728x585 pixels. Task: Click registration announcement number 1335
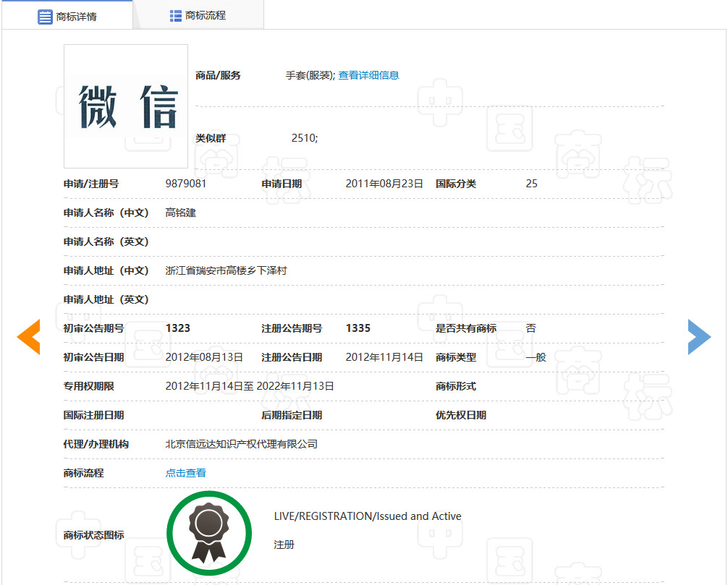coord(358,328)
